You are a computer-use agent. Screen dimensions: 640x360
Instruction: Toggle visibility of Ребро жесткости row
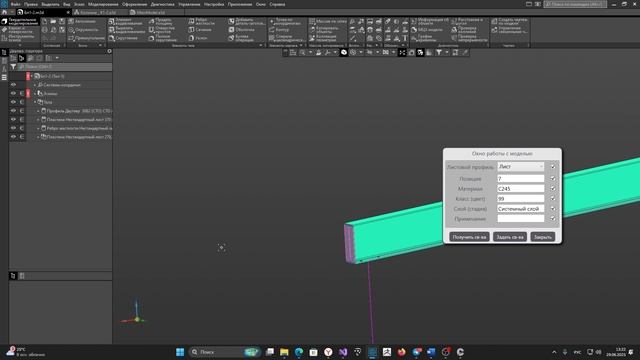click(13, 128)
